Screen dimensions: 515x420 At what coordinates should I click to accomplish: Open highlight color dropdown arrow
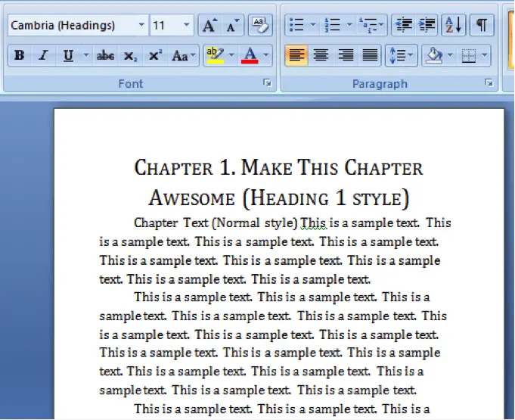click(x=231, y=55)
